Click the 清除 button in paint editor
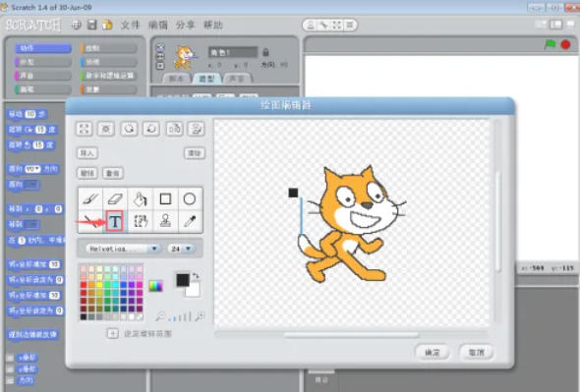 coord(195,153)
